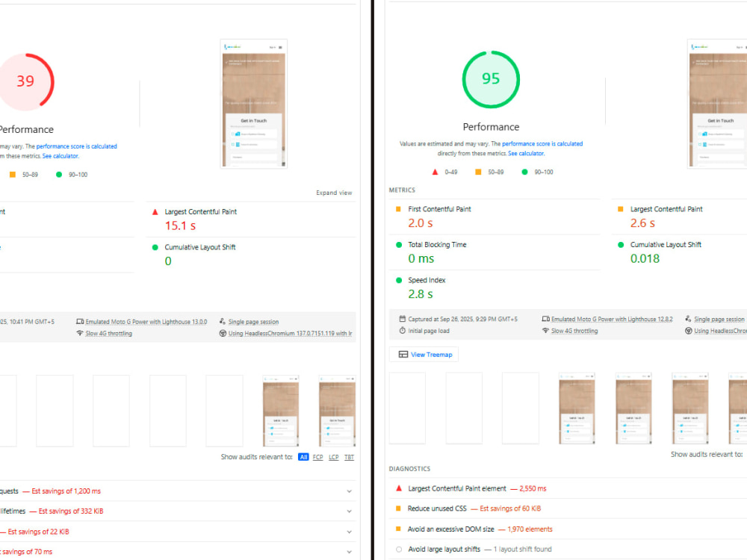This screenshot has height=560, width=747.
Task: Click green dot beside Cumulative Layout Shift 0.018
Action: point(621,245)
